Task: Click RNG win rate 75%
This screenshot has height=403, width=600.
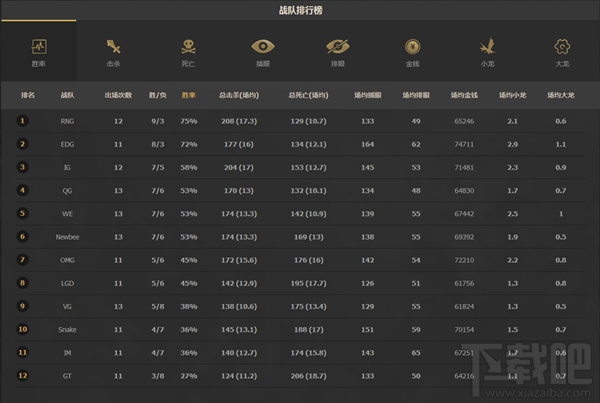Action: coord(189,121)
